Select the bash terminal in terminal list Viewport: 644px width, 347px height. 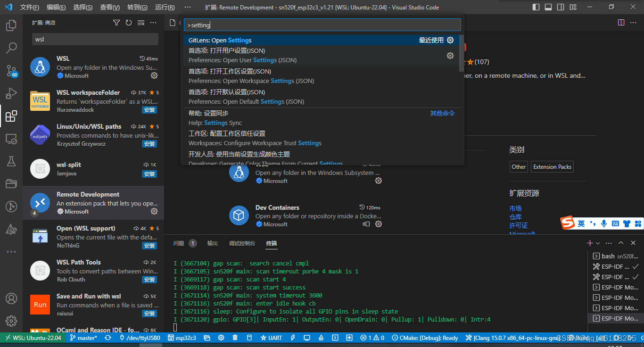pyautogui.click(x=616, y=256)
